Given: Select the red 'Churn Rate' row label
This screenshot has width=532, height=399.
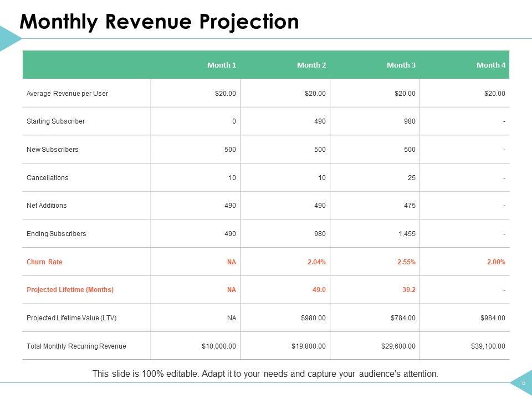Looking at the screenshot, I should tap(44, 262).
